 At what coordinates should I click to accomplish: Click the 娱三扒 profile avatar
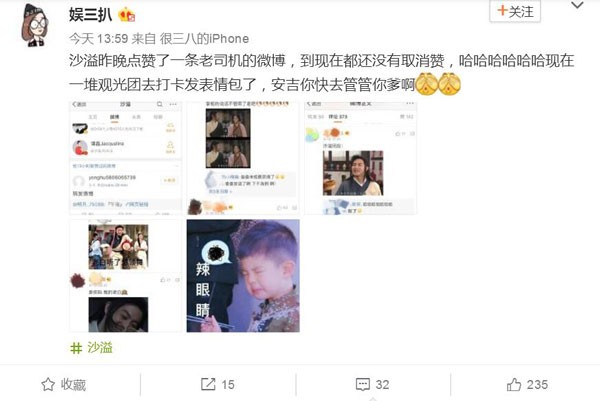(x=35, y=24)
